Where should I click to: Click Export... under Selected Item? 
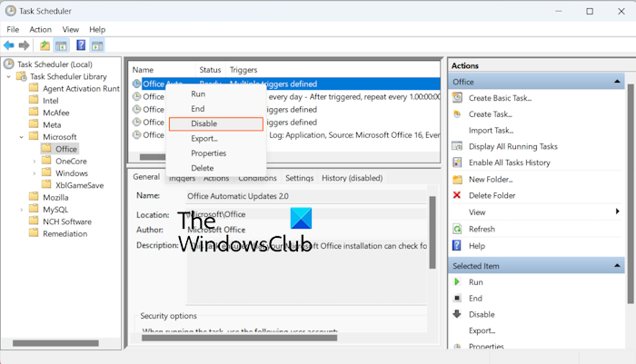[482, 330]
